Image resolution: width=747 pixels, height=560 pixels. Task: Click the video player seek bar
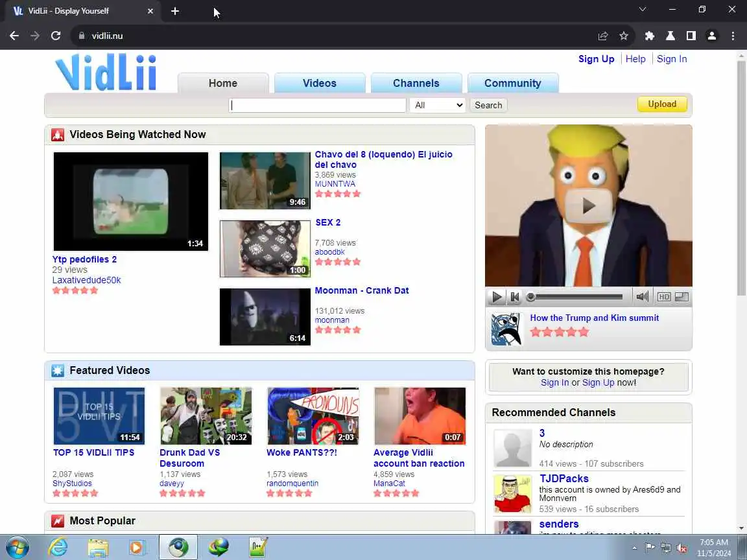point(576,297)
